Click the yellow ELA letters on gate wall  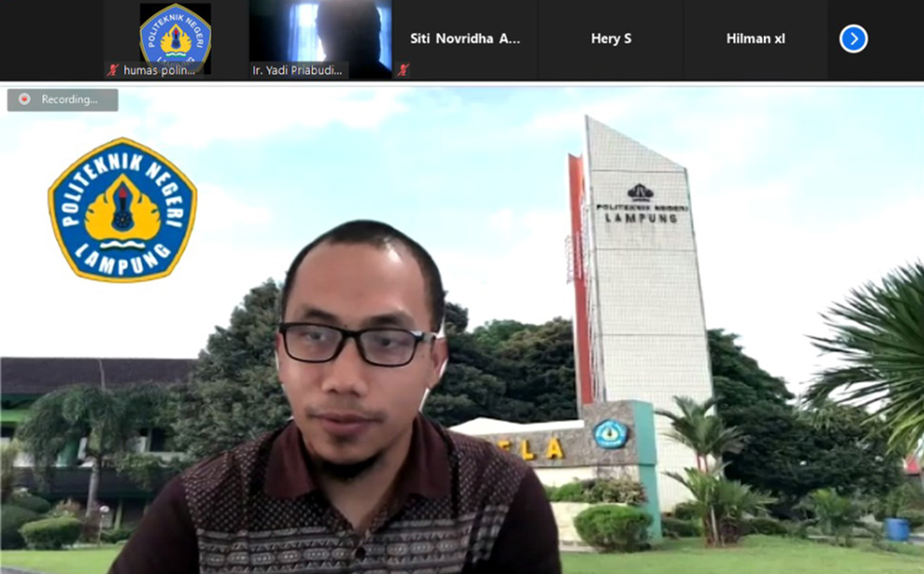point(541,449)
